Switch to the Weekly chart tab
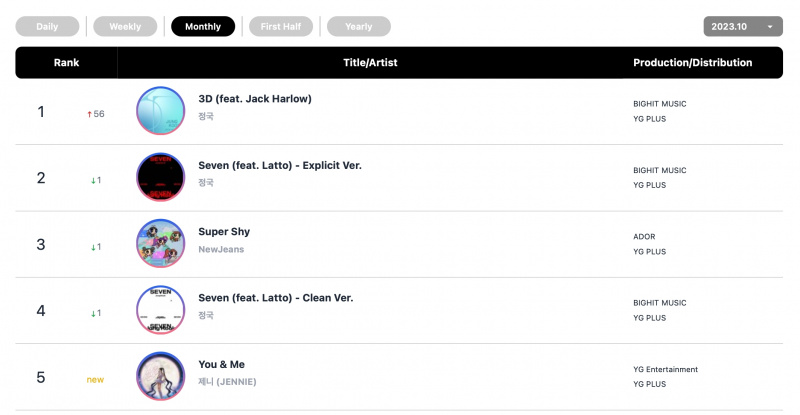800x415 pixels. [125, 27]
